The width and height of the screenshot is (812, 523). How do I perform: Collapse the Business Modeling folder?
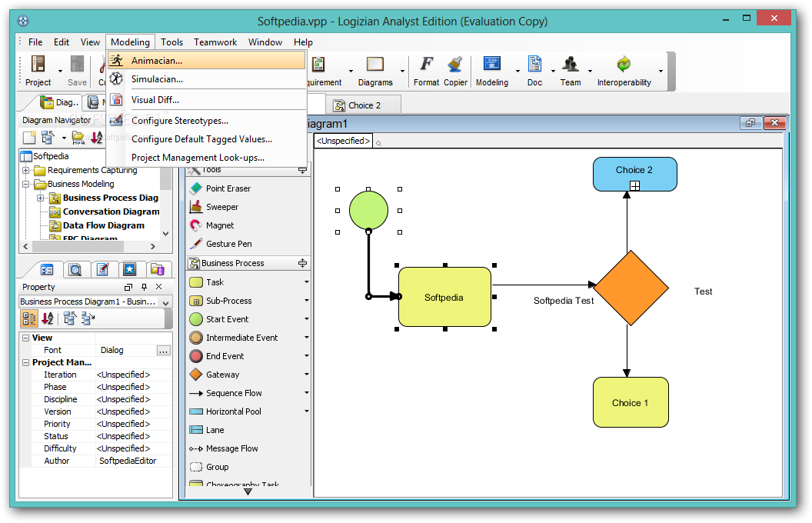point(25,185)
